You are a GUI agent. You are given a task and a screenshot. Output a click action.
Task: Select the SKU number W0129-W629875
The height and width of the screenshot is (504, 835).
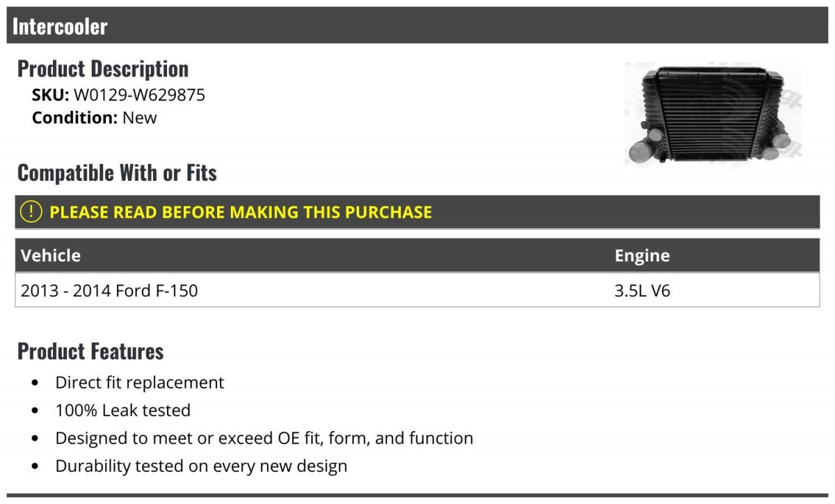pos(139,95)
